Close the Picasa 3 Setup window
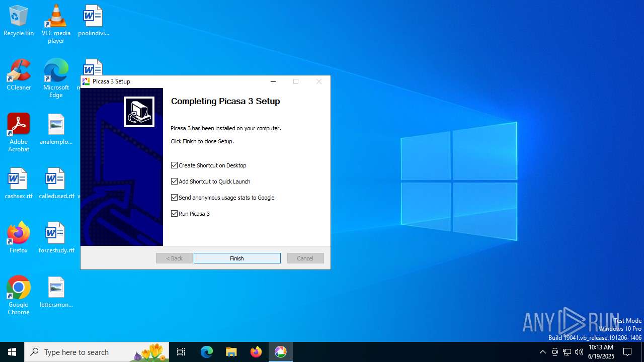 tap(319, 81)
